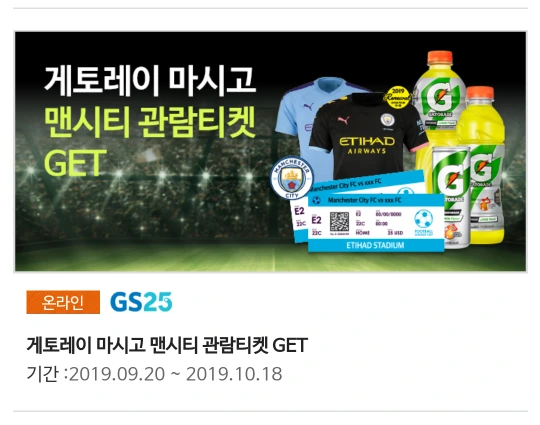Image resolution: width=540 pixels, height=425 pixels.
Task: Select the orange 온라인 tag
Action: coord(63,302)
